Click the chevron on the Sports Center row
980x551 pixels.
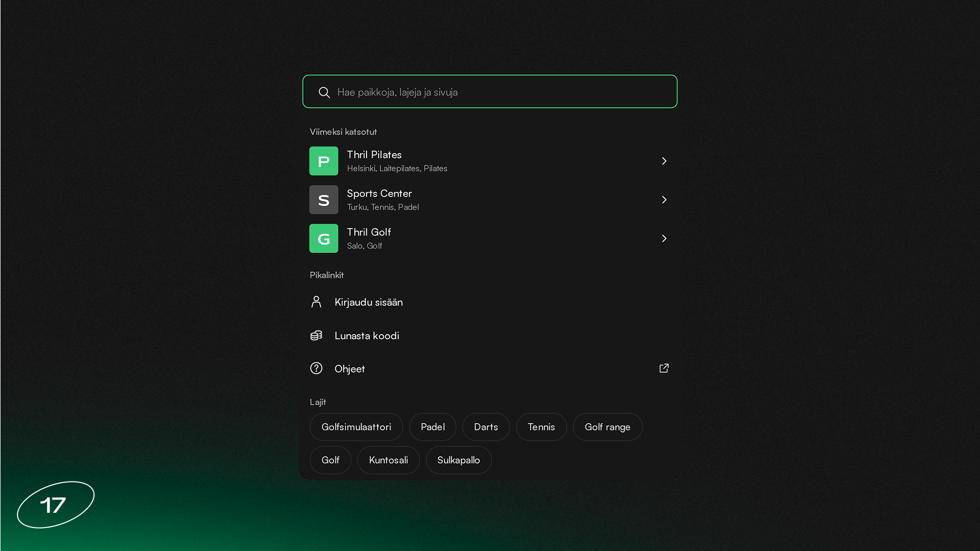(x=664, y=199)
